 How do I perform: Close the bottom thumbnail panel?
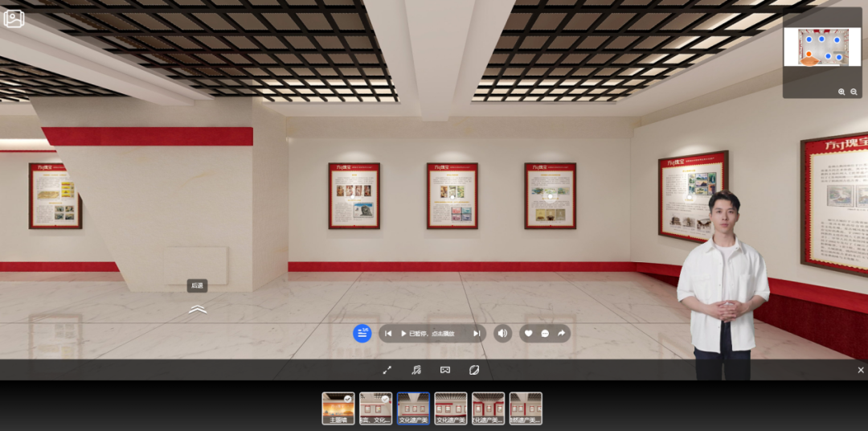861,370
